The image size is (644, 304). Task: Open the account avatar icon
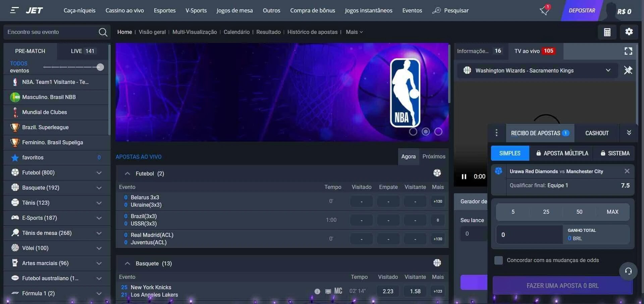pos(611,11)
